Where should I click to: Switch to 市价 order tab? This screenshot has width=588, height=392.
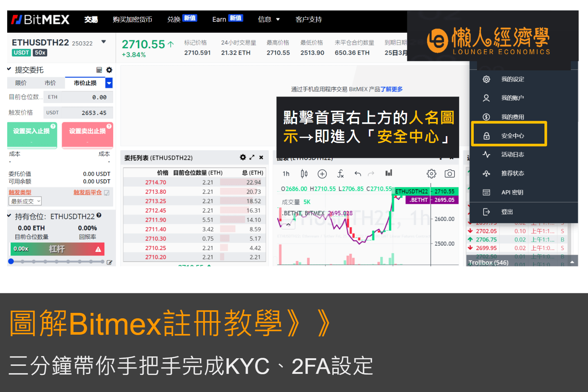coord(50,83)
